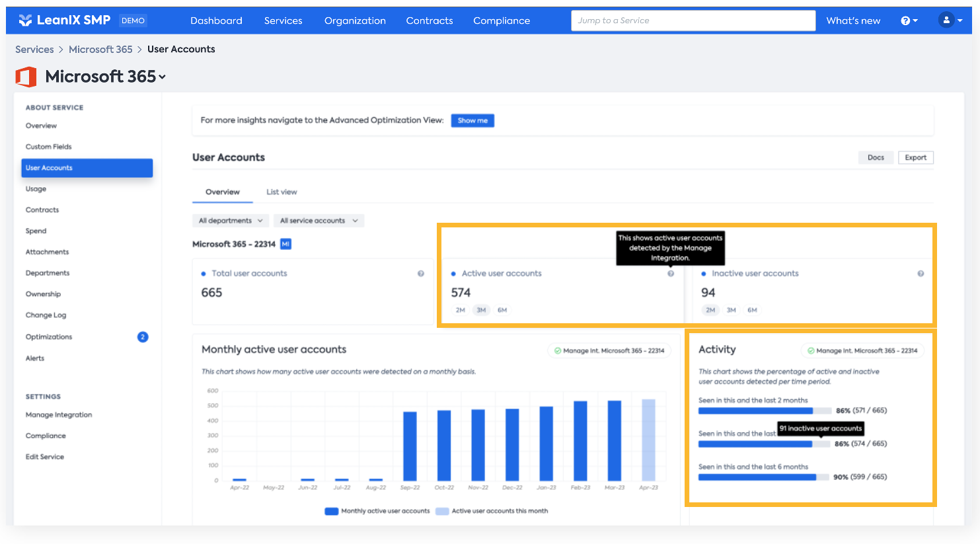Viewport: 980px width, 544px height.
Task: Open the Dashboard menu
Action: [216, 20]
